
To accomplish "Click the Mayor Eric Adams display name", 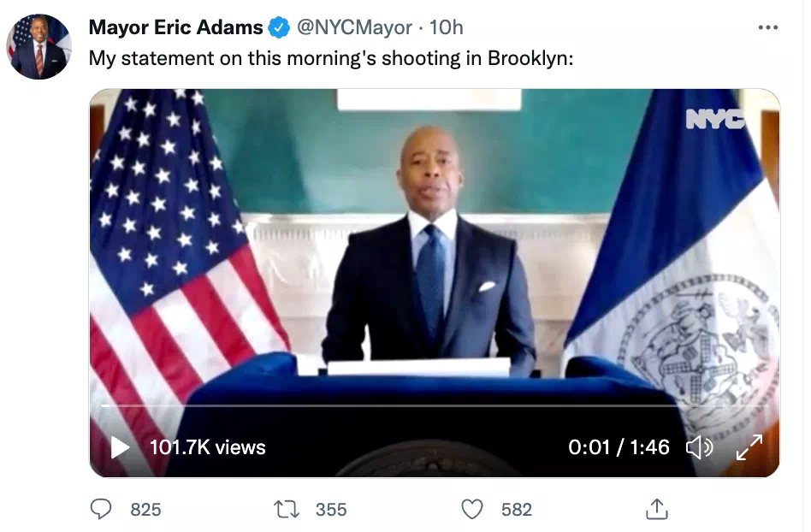I will [x=176, y=27].
